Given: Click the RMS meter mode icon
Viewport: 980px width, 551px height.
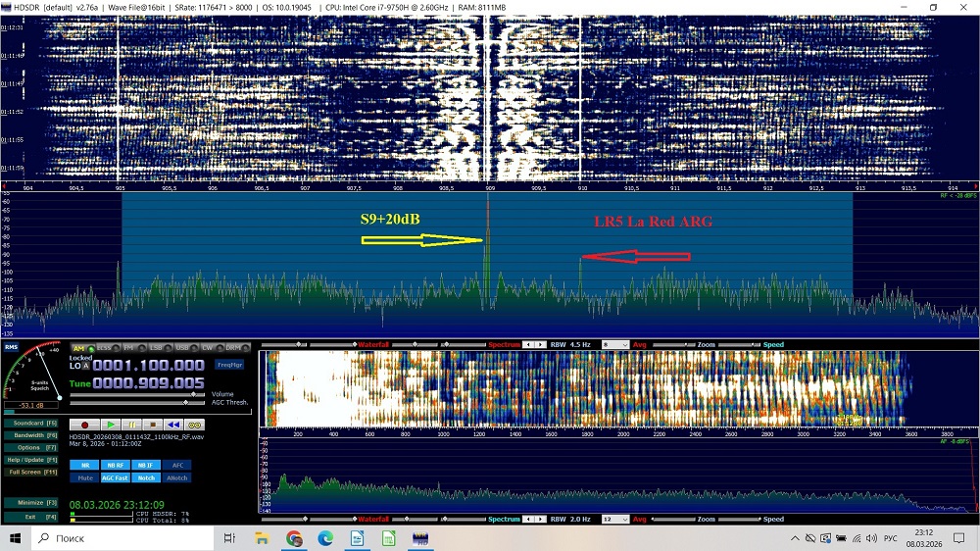Looking at the screenshot, I should (x=11, y=347).
